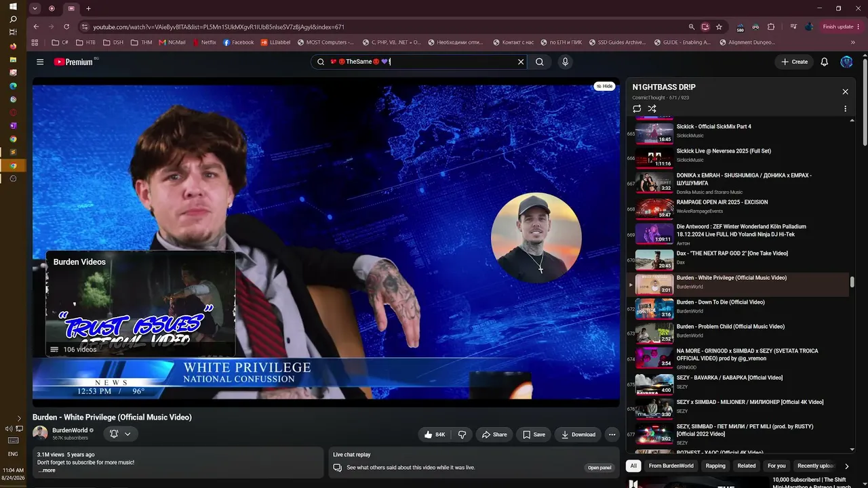Toggle playlist shuffle
Screen dimensions: 868x488
tap(652, 108)
